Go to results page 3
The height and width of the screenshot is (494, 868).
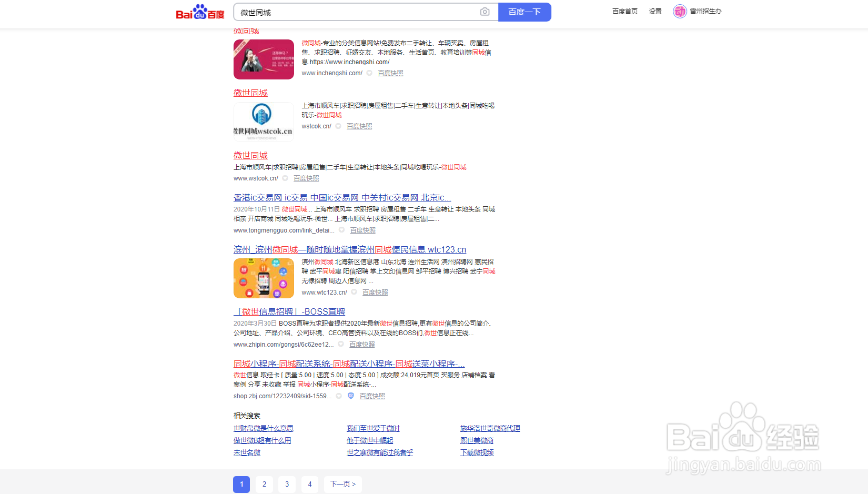(287, 484)
